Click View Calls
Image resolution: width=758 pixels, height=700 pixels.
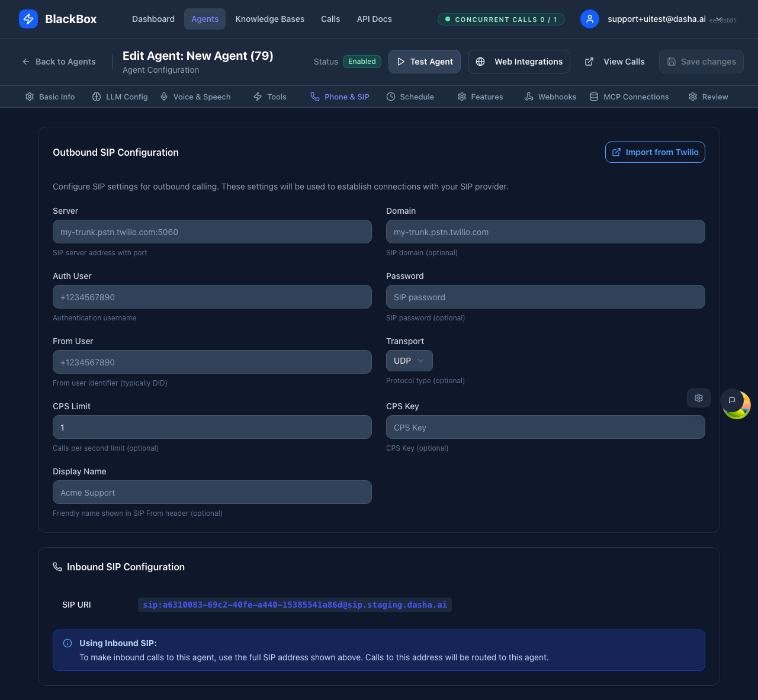615,62
